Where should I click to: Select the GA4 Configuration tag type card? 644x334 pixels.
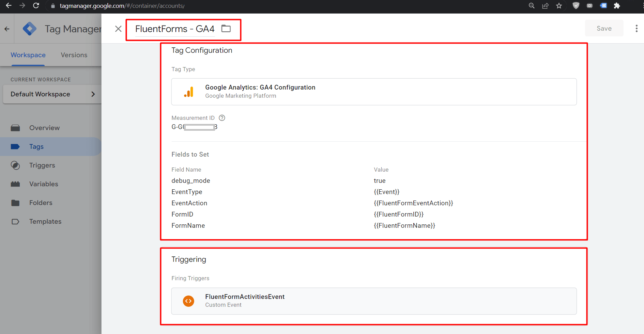[x=374, y=92]
